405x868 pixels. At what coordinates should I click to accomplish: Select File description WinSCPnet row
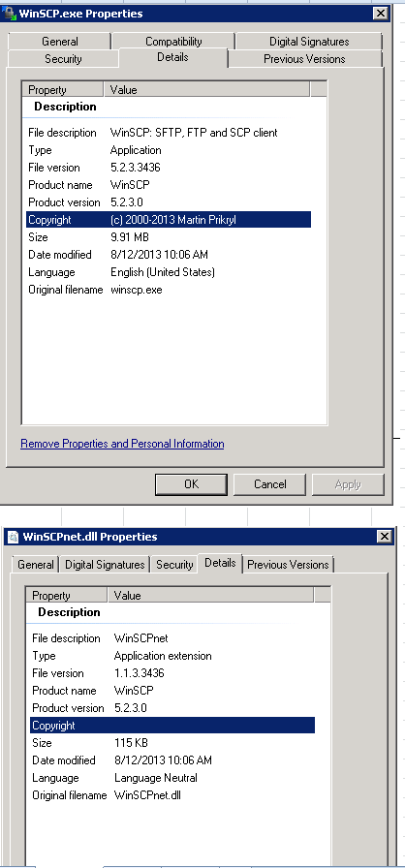click(x=172, y=638)
